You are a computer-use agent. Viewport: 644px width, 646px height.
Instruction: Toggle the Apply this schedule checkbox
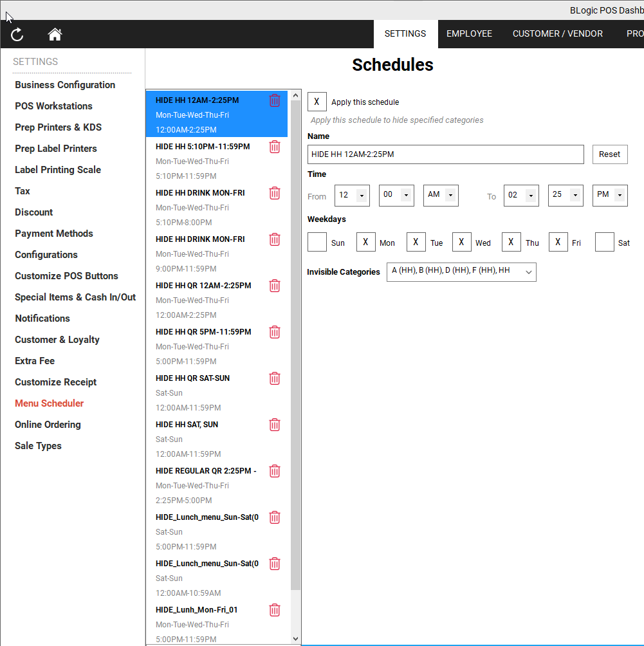pyautogui.click(x=317, y=102)
